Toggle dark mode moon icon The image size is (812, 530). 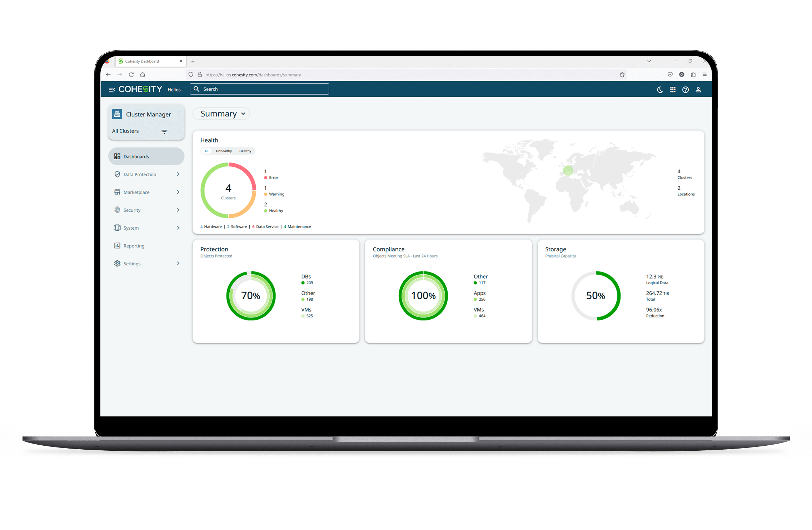[660, 90]
